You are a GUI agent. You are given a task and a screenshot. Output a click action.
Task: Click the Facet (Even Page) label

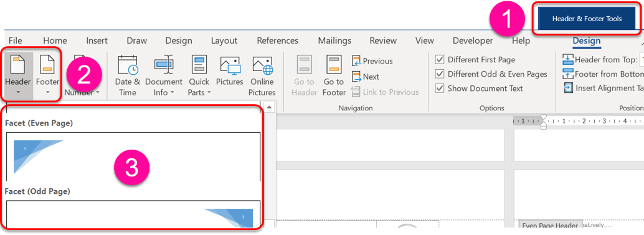[39, 123]
